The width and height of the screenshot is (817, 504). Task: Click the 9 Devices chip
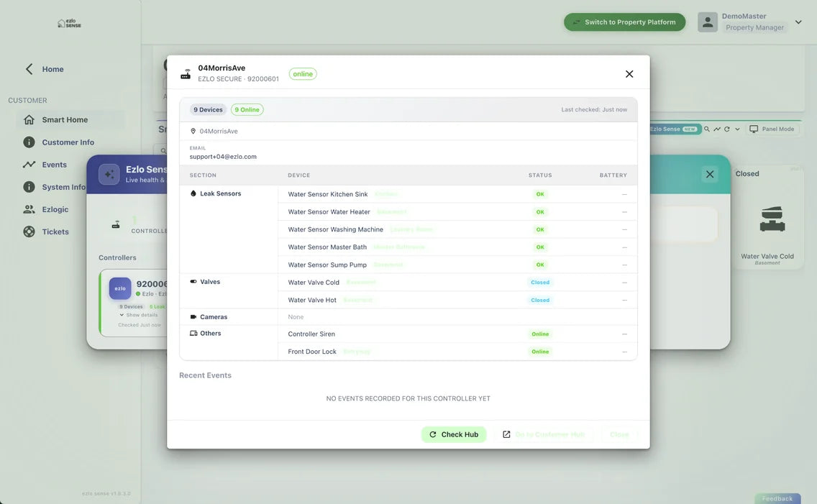click(208, 110)
